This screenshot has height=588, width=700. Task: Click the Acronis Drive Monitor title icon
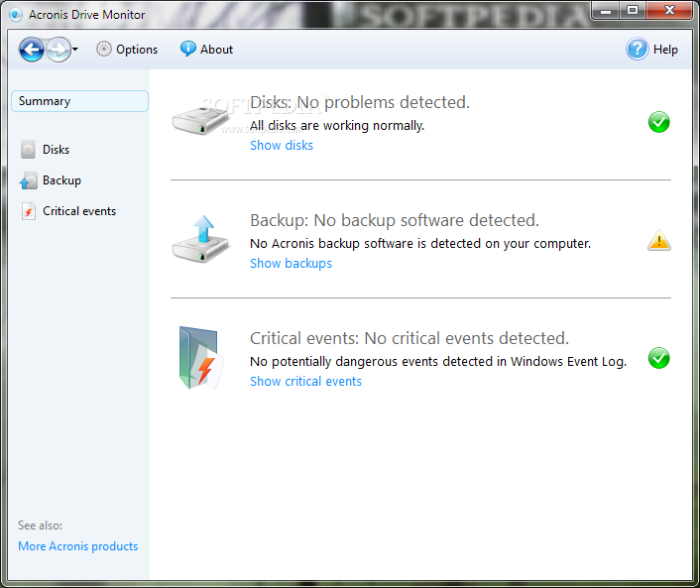point(16,15)
